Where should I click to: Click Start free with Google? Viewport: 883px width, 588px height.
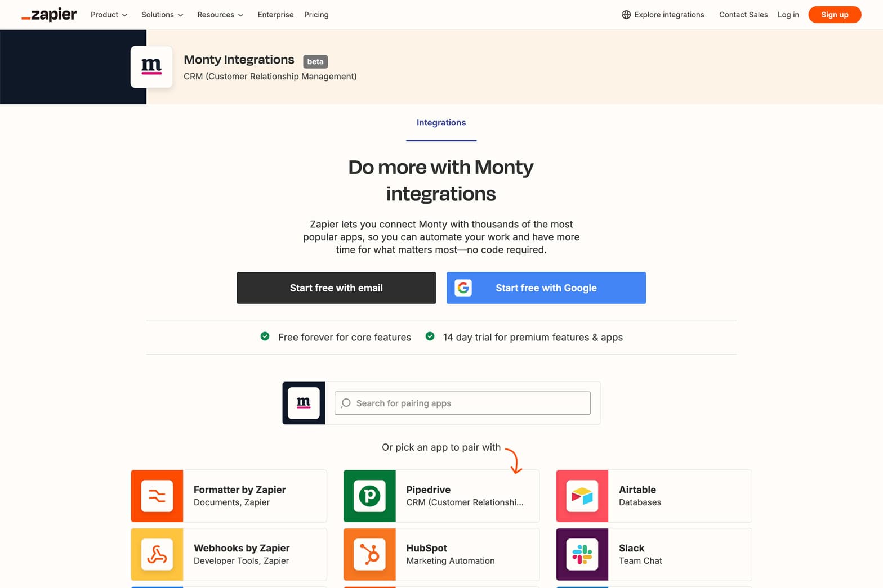tap(546, 288)
